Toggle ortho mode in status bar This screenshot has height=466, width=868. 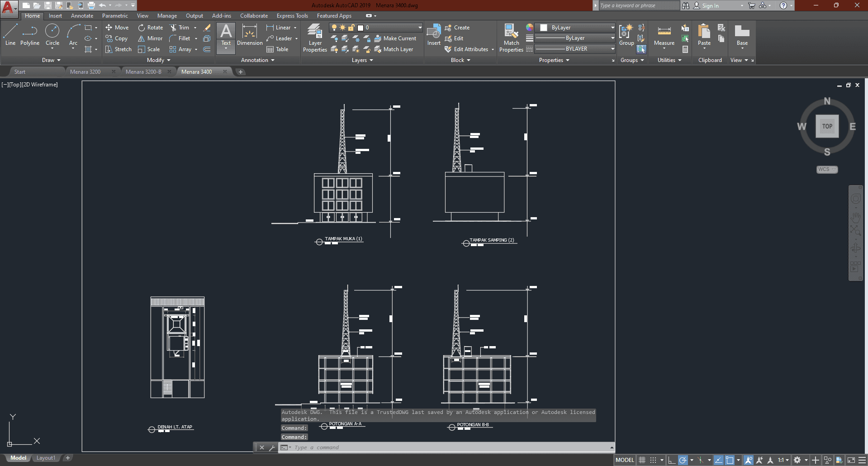point(672,460)
